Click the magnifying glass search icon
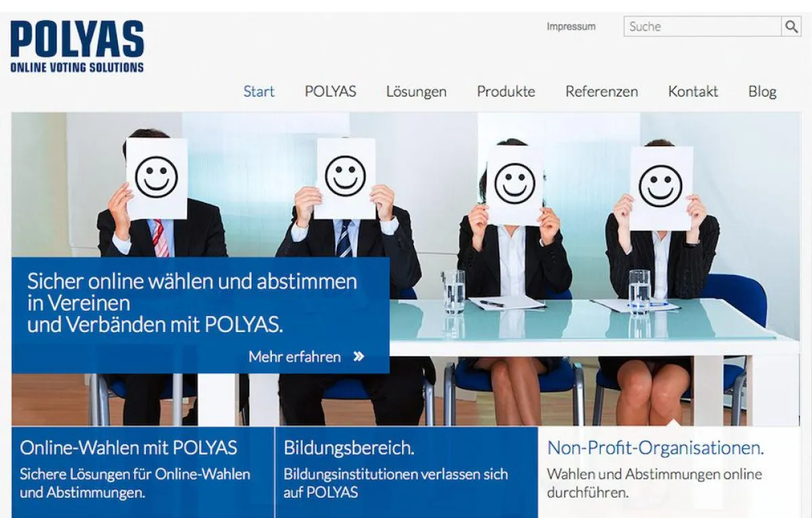 [x=791, y=26]
